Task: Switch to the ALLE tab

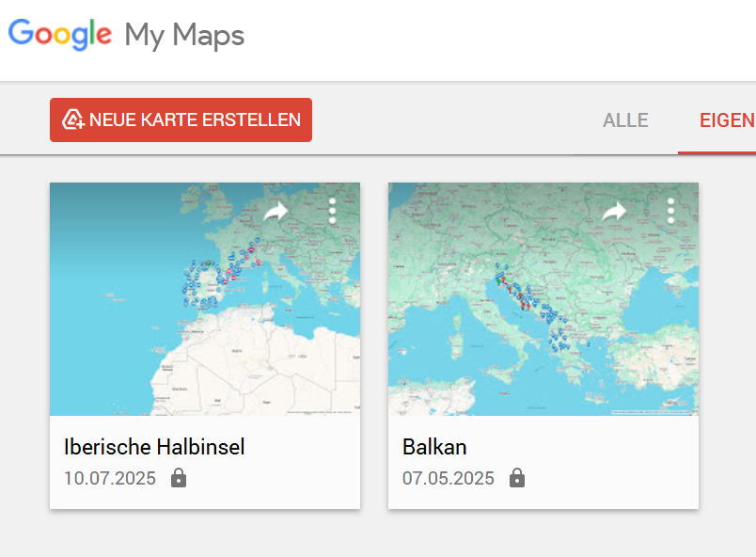Action: click(625, 119)
